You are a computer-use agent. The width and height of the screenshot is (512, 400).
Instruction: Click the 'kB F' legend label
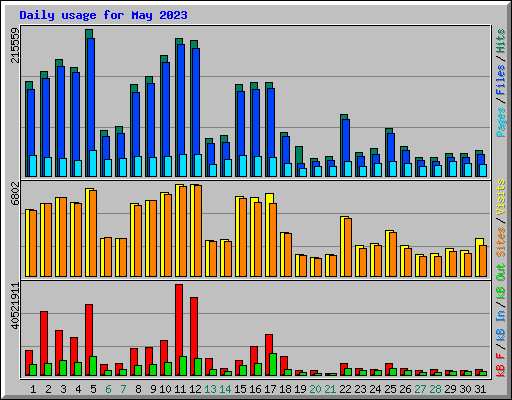point(500,365)
